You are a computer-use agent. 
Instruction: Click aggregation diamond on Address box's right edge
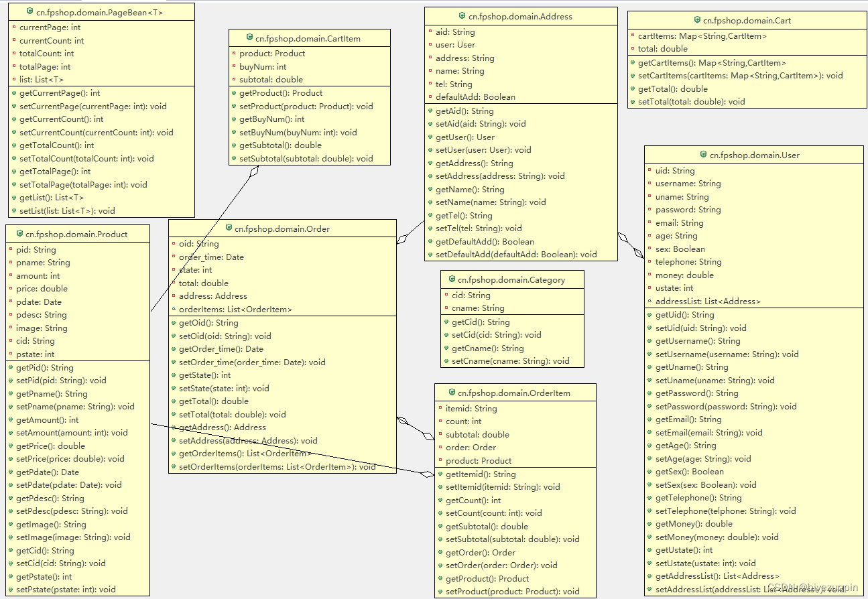tap(624, 237)
